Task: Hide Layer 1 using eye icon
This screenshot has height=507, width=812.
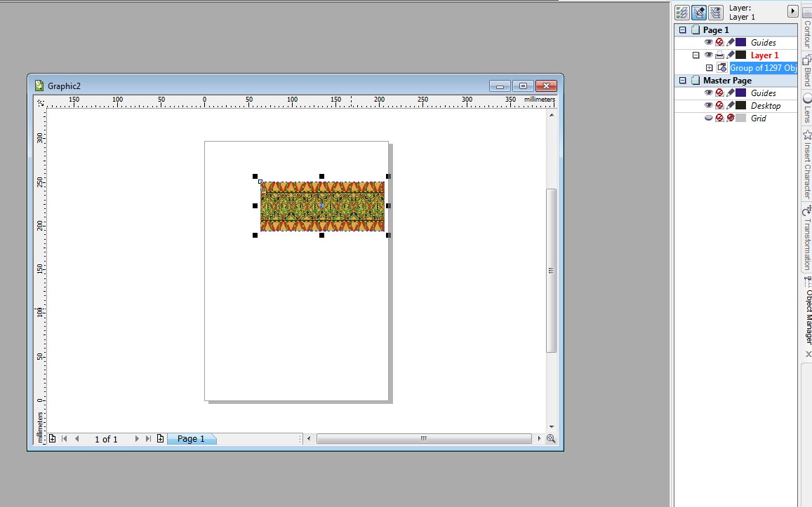Action: 708,55
